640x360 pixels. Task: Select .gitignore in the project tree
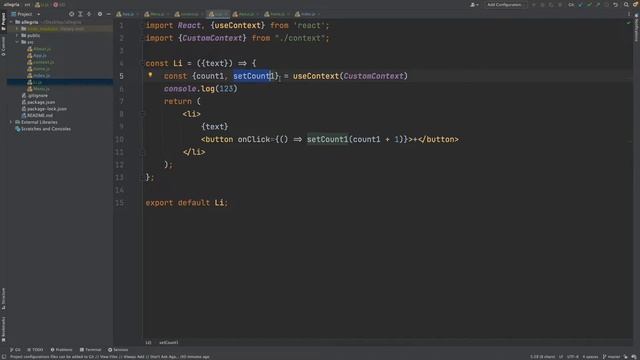tap(35, 96)
